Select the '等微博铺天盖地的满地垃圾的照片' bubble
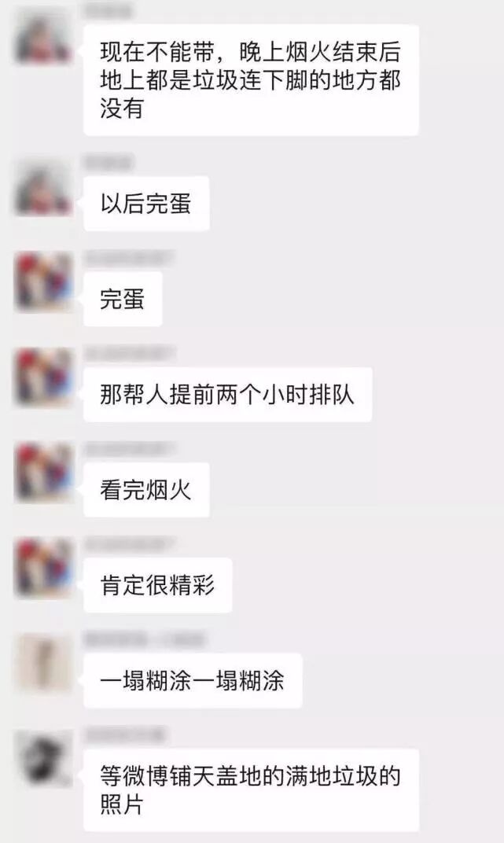The image size is (504, 843). [x=251, y=790]
